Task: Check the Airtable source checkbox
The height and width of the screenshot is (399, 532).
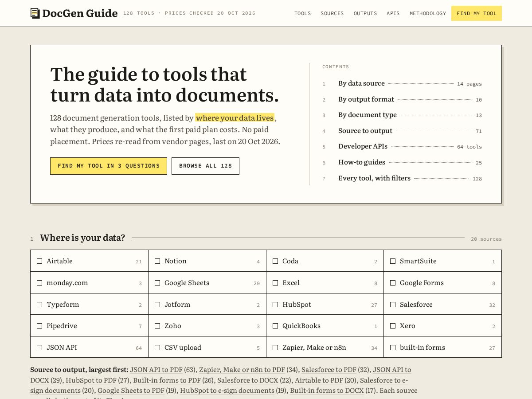Action: (x=39, y=261)
